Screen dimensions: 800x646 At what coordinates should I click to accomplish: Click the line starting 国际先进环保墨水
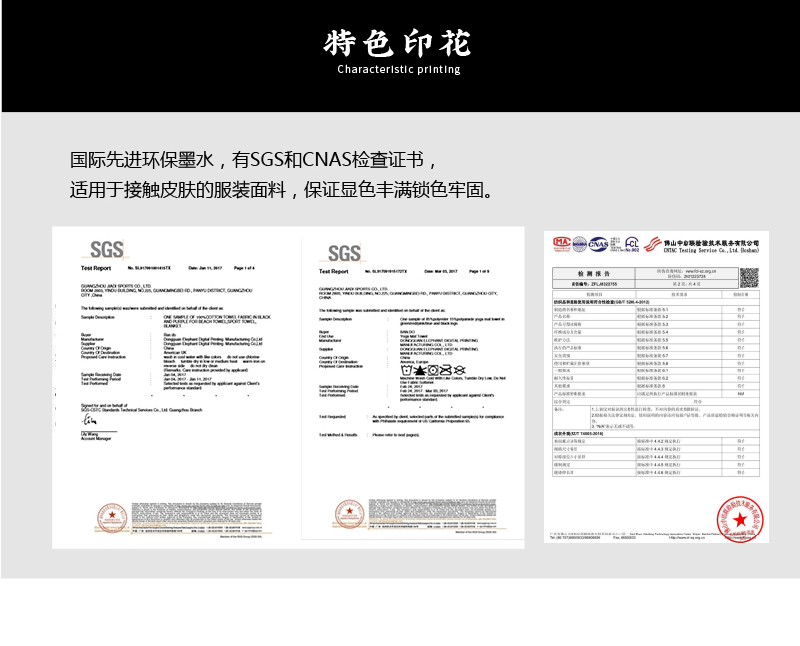[x=254, y=160]
